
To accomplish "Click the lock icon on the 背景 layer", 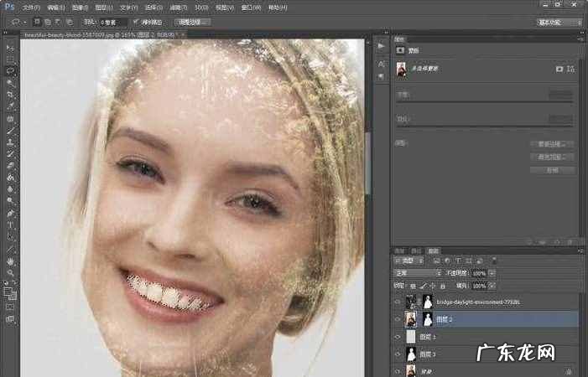I will [x=570, y=370].
